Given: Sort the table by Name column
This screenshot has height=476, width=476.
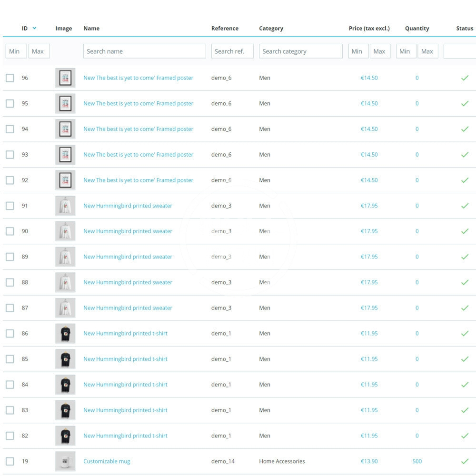Looking at the screenshot, I should (91, 29).
